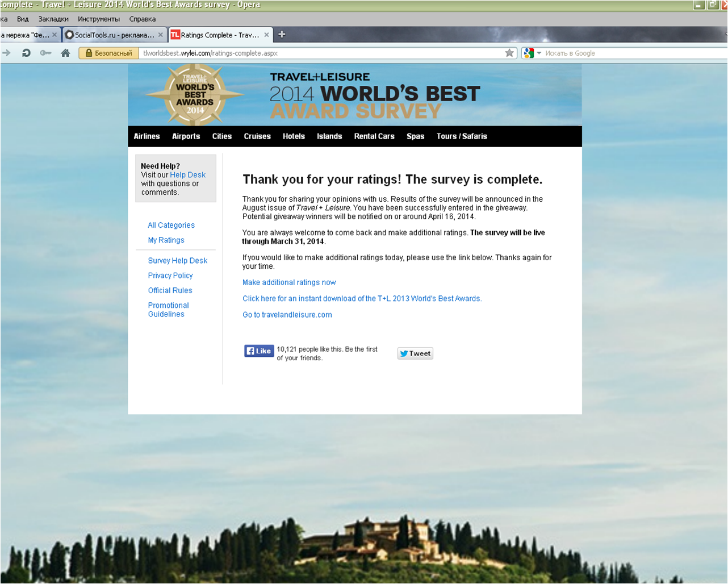Click the Facebook Like button

pyautogui.click(x=259, y=351)
